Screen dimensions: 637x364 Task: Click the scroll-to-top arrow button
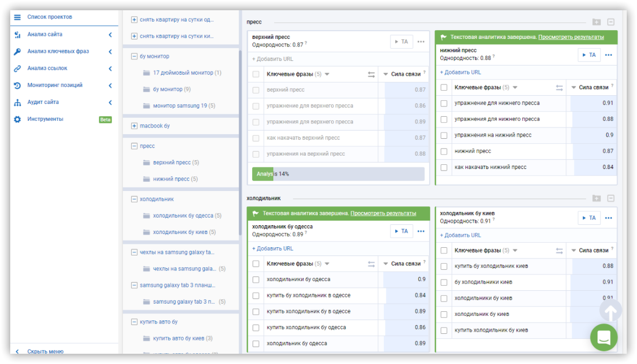(x=611, y=311)
